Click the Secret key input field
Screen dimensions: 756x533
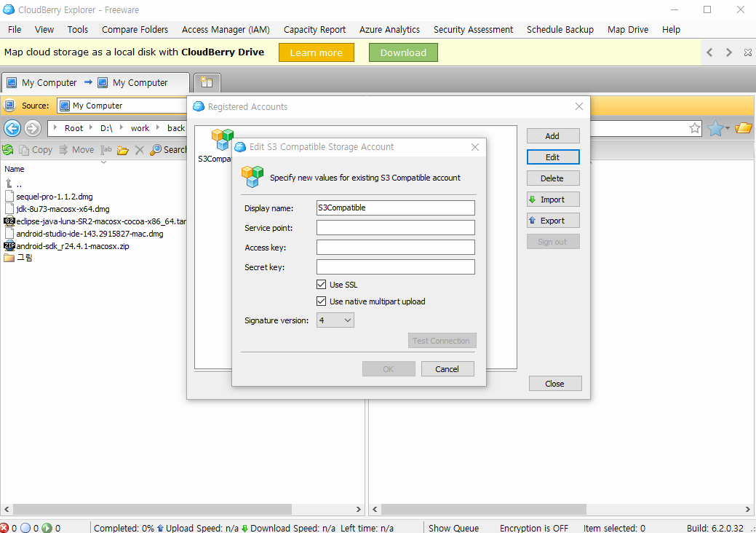tap(395, 267)
